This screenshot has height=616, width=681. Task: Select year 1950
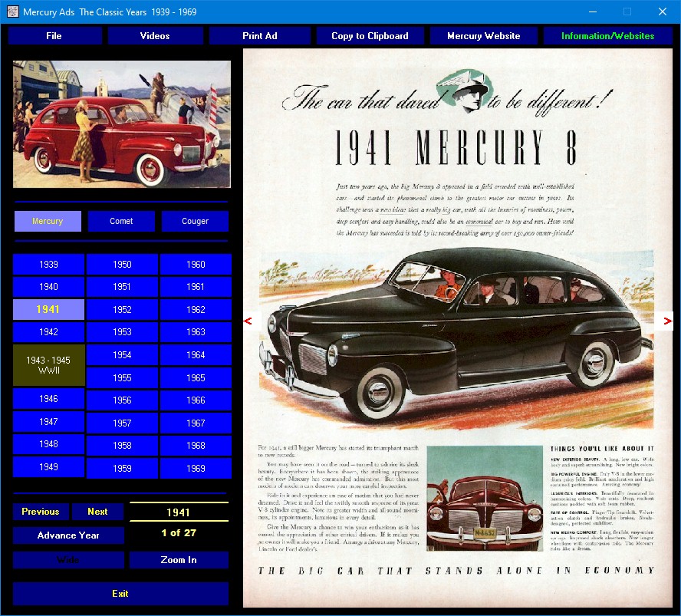pyautogui.click(x=122, y=265)
